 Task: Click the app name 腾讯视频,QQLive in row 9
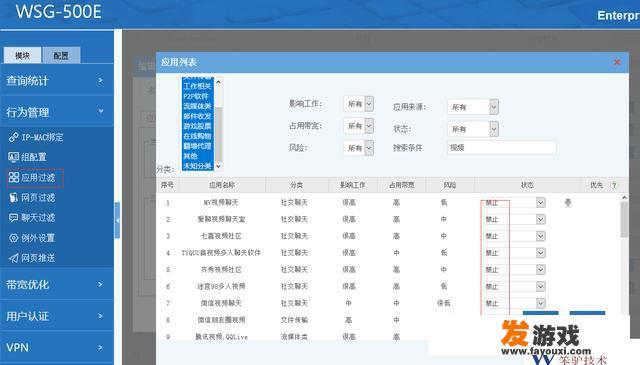pyautogui.click(x=221, y=337)
